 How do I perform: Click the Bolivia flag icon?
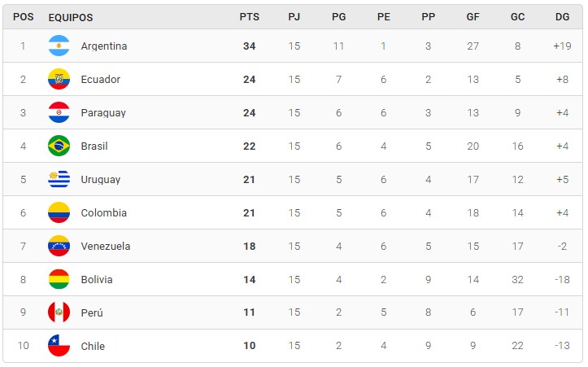[x=59, y=280]
